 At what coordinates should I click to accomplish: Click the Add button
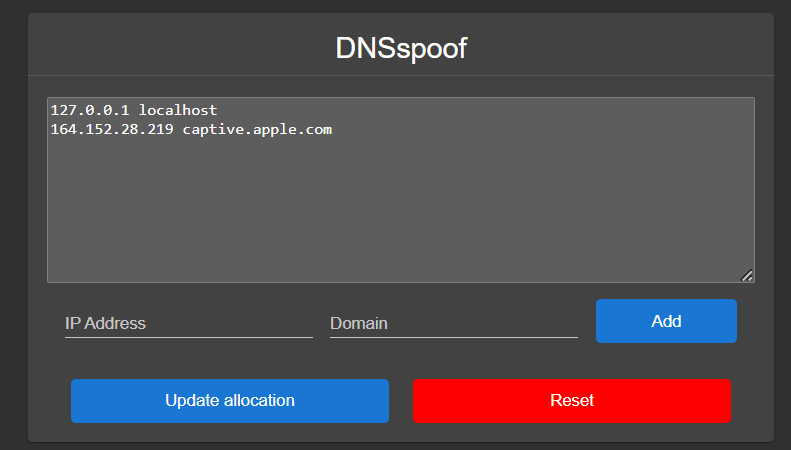(x=666, y=321)
